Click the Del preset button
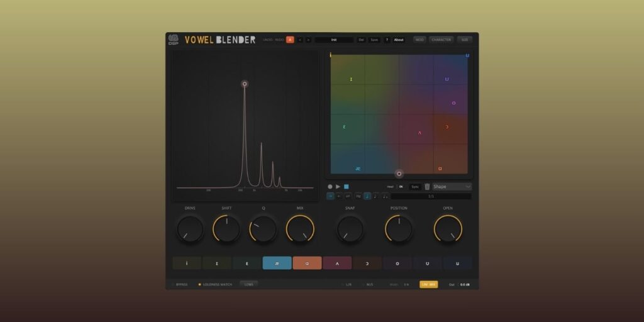The image size is (644, 322). [x=361, y=40]
